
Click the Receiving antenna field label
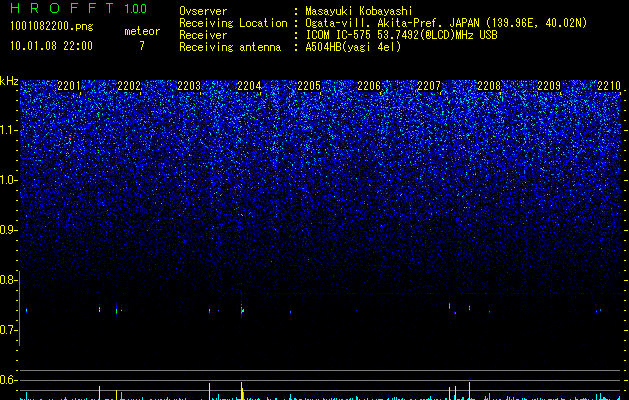coord(230,47)
